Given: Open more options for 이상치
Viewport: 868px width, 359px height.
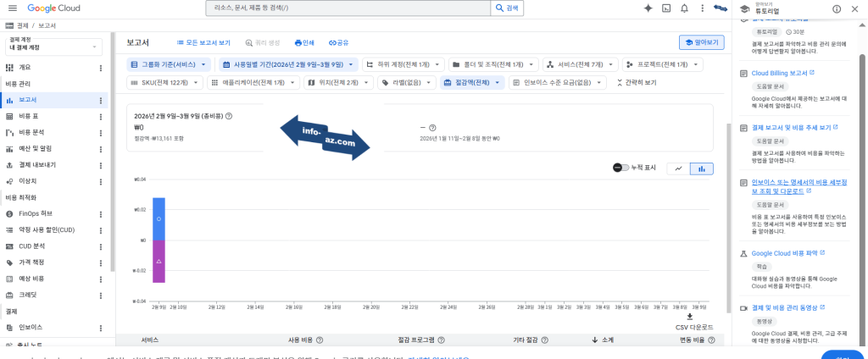Looking at the screenshot, I should pyautogui.click(x=101, y=181).
